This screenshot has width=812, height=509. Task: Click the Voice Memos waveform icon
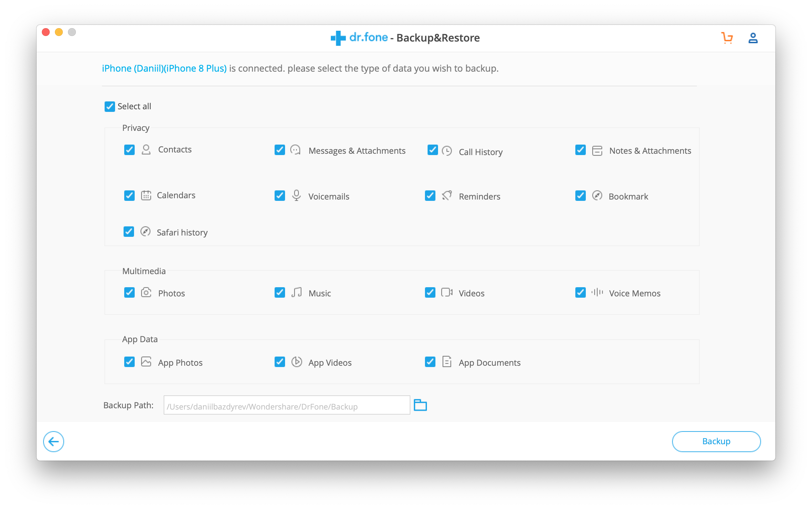click(x=597, y=292)
